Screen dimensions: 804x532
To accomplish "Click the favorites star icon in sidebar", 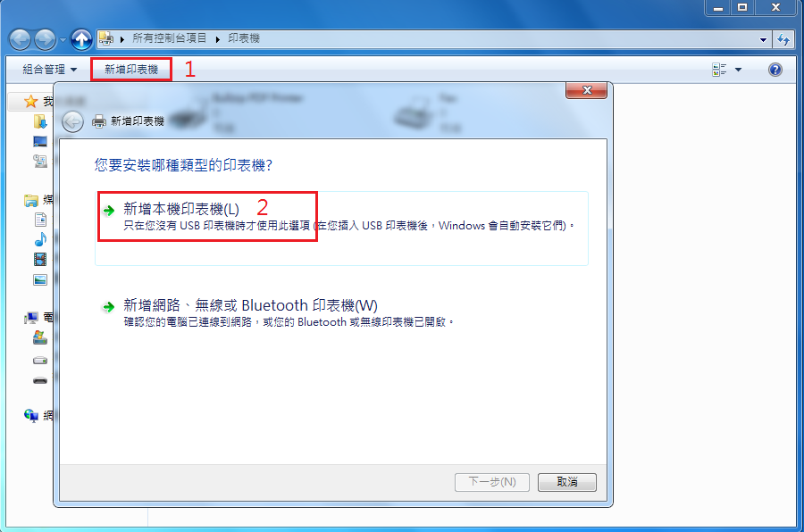I will (x=30, y=101).
